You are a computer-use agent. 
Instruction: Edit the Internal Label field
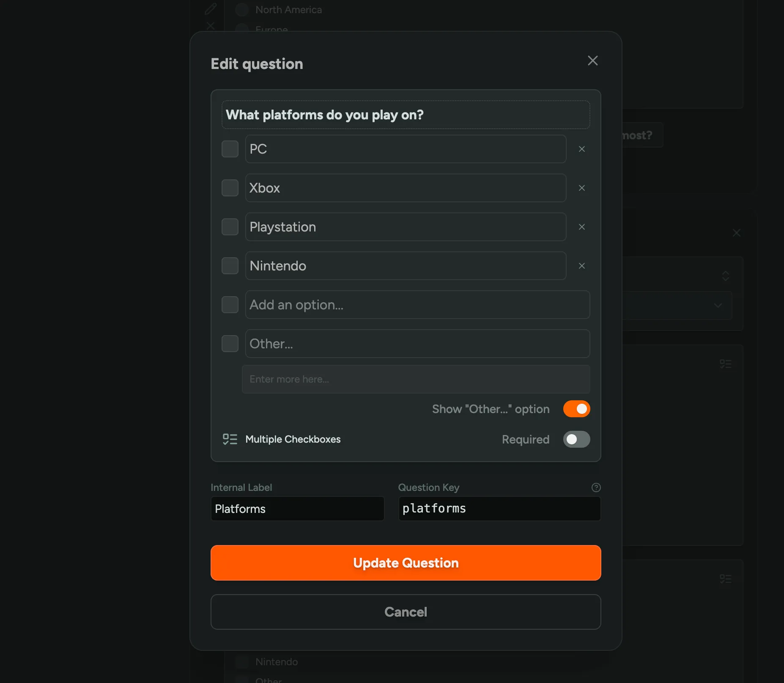[x=297, y=509]
